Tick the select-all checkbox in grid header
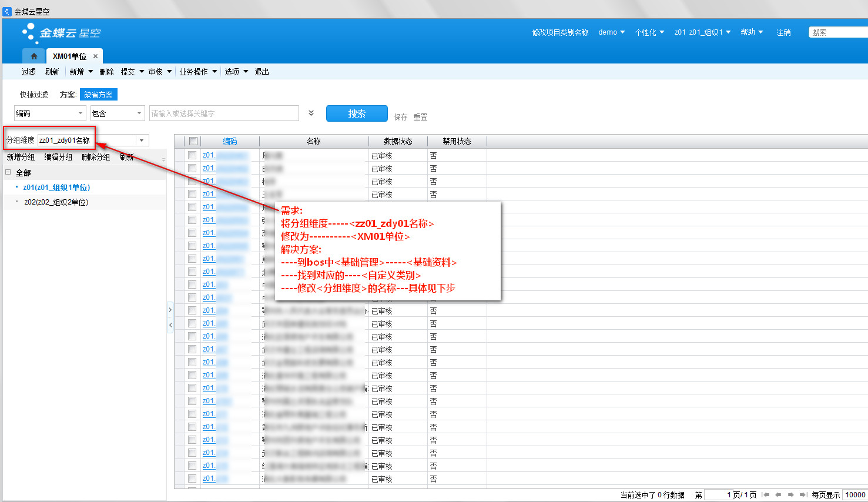This screenshot has width=868, height=502. point(193,142)
